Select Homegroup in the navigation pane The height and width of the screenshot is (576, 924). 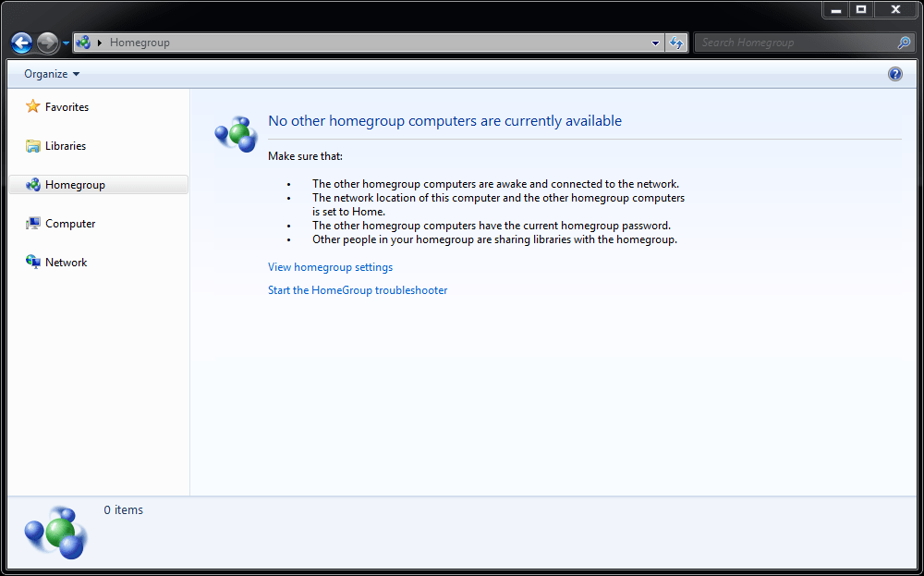click(76, 184)
